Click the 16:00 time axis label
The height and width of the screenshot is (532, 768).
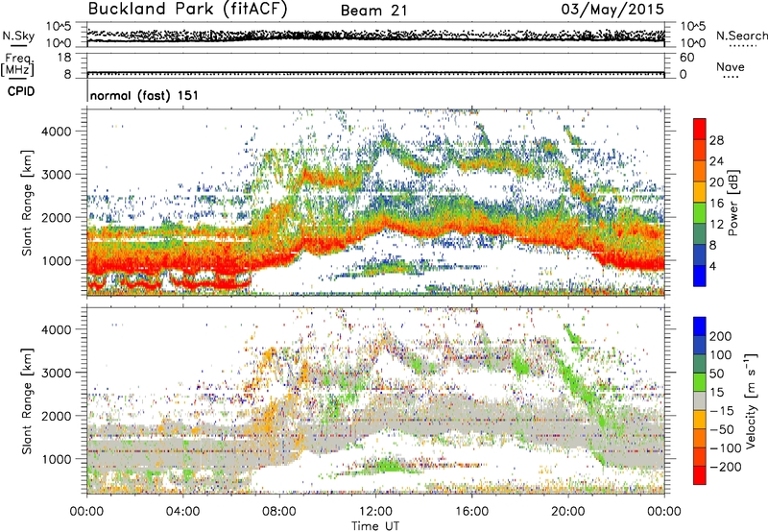471,512
